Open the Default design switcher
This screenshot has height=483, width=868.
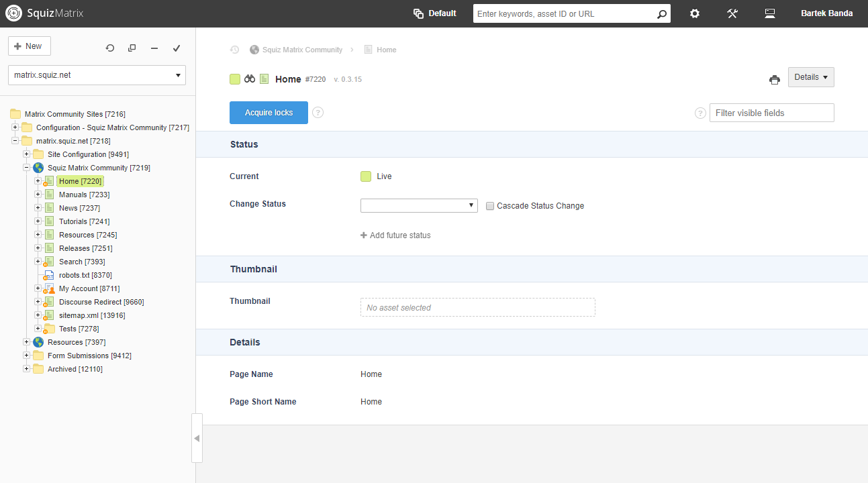(x=434, y=13)
